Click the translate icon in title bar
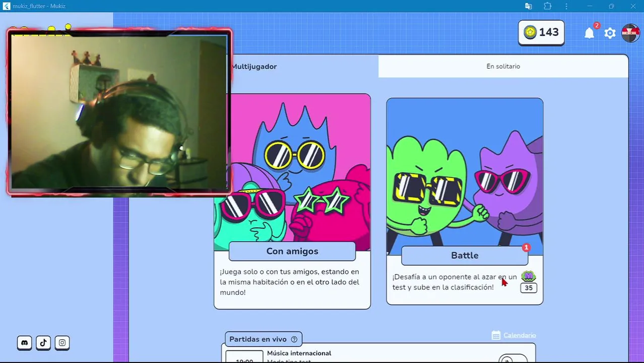Screen dimensions: 644x363 [528, 6]
